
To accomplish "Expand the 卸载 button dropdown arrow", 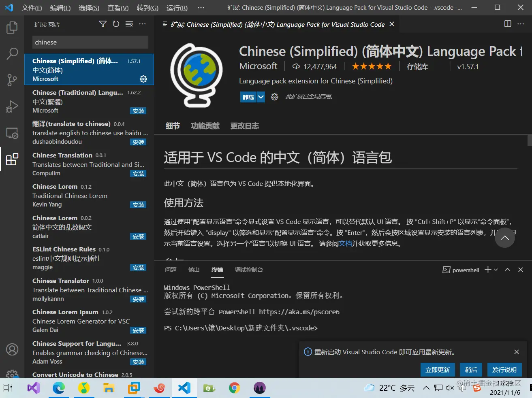I will (261, 97).
